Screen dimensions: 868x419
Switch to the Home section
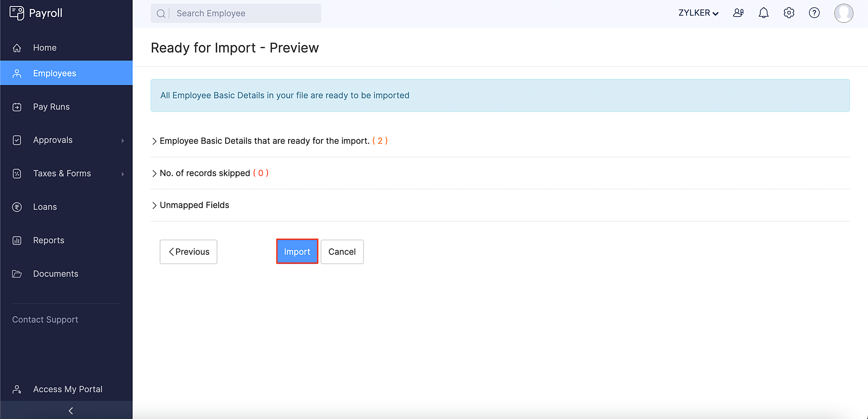click(45, 47)
